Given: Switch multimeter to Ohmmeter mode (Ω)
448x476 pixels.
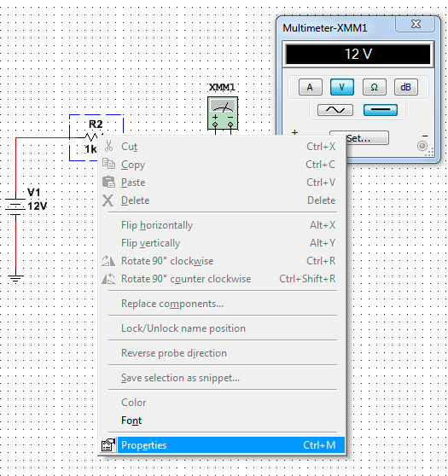Looking at the screenshot, I should coord(375,87).
